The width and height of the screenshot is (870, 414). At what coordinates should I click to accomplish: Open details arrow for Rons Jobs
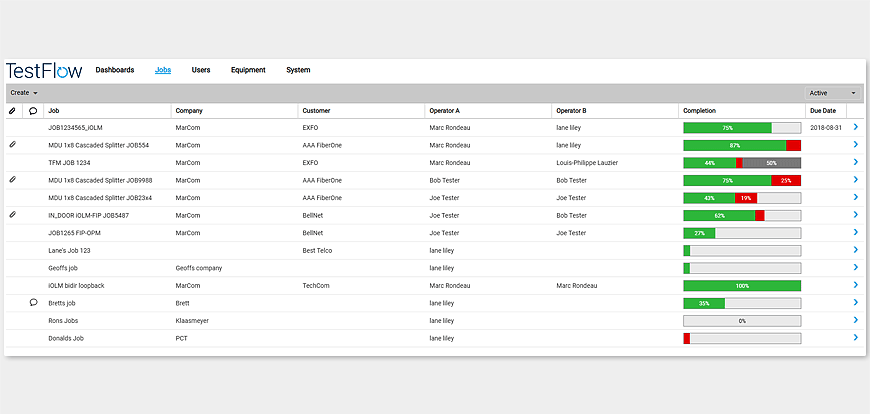click(856, 320)
